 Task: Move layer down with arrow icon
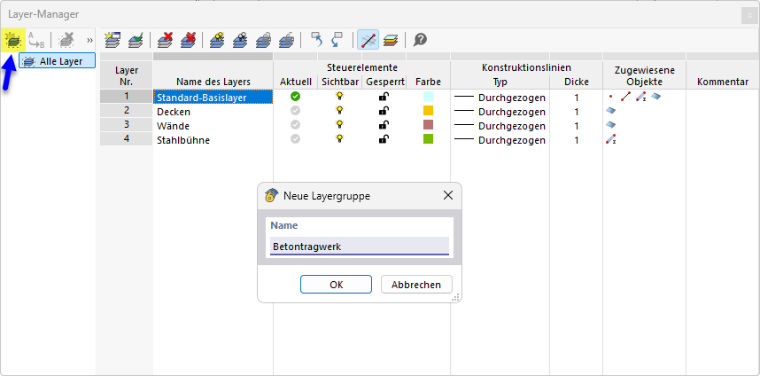[x=336, y=40]
